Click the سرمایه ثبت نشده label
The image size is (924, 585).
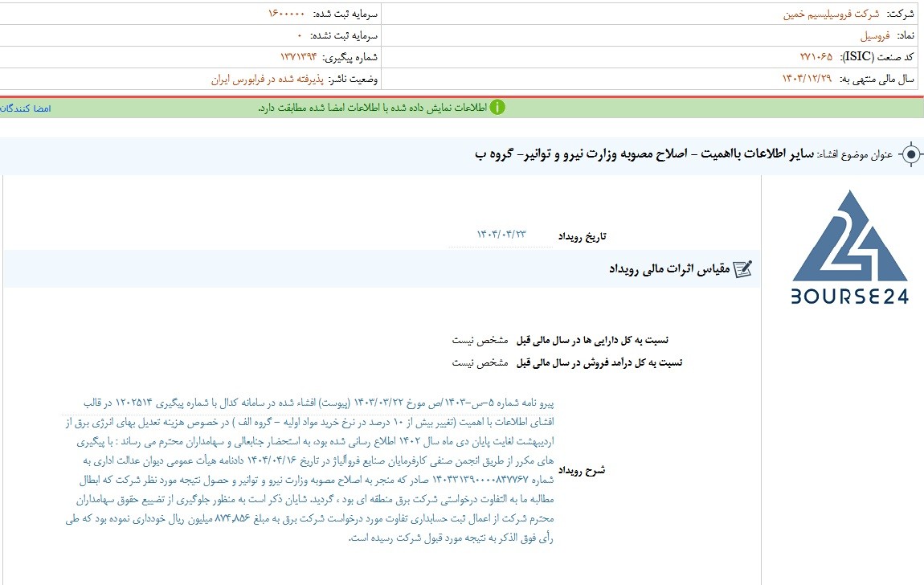click(x=344, y=36)
